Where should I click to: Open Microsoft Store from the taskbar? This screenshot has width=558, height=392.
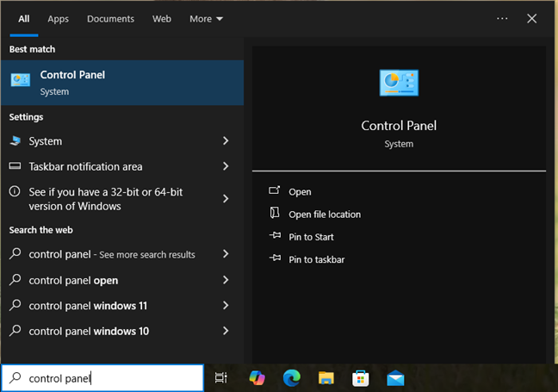pos(361,378)
